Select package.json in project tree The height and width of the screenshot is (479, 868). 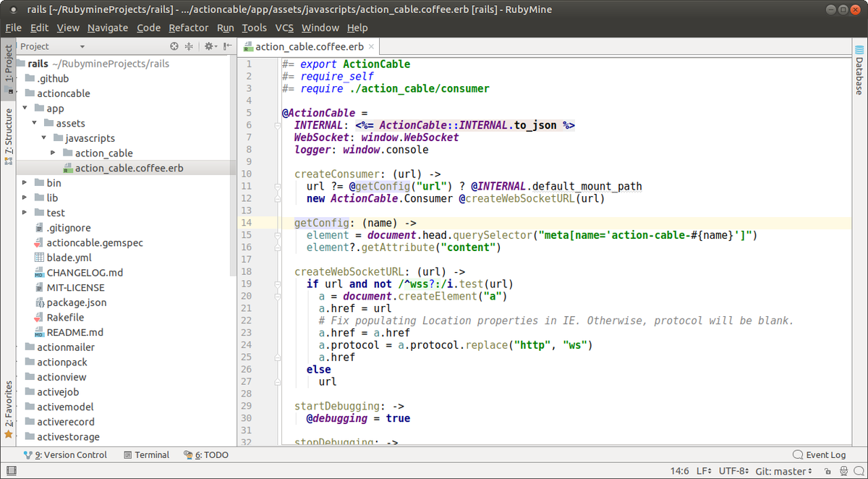click(x=71, y=302)
